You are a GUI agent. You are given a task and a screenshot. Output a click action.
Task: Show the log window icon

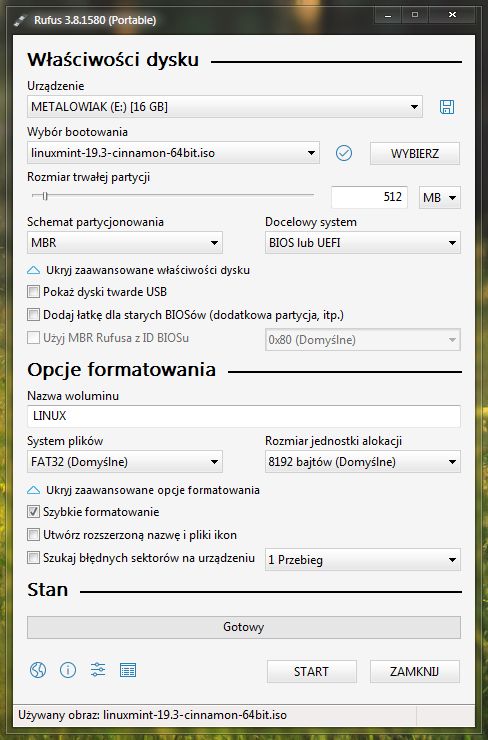tap(128, 670)
